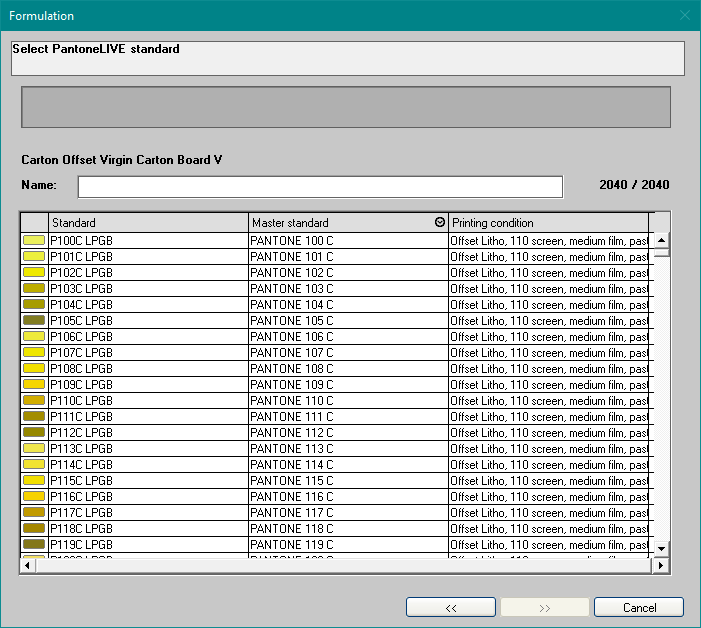The width and height of the screenshot is (701, 628).
Task: Click the PANTONE 107 C master standard cell
Action: [x=348, y=353]
